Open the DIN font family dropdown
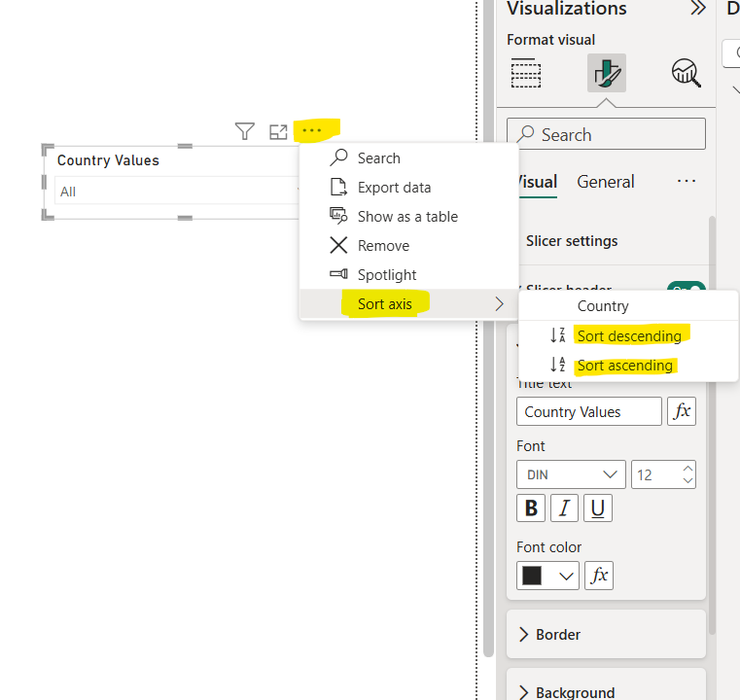The width and height of the screenshot is (740, 700). (x=571, y=475)
